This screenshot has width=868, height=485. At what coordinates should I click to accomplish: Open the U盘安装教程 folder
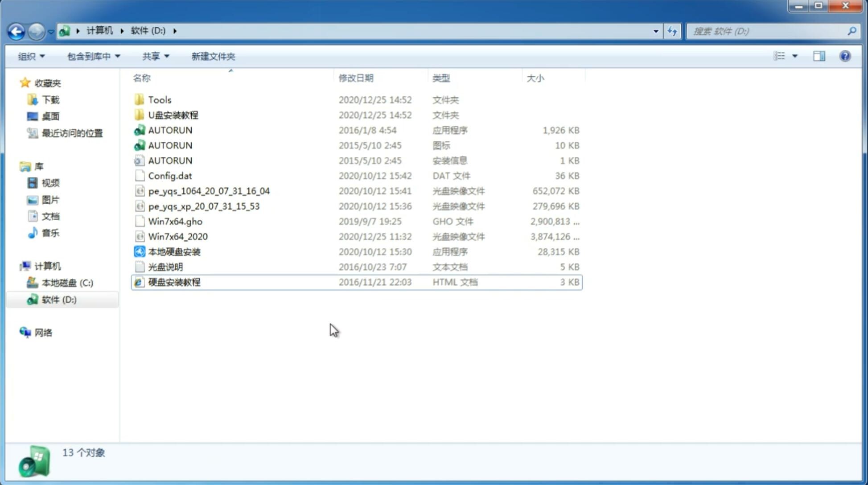point(173,115)
